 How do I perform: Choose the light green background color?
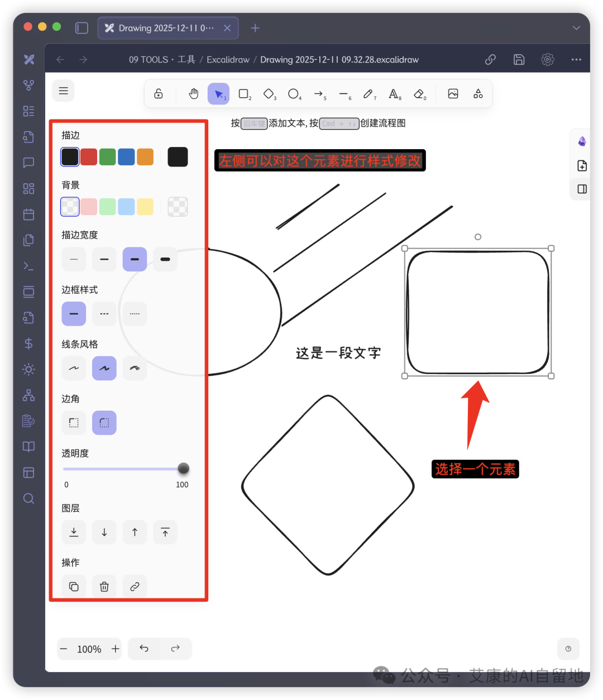coord(108,207)
